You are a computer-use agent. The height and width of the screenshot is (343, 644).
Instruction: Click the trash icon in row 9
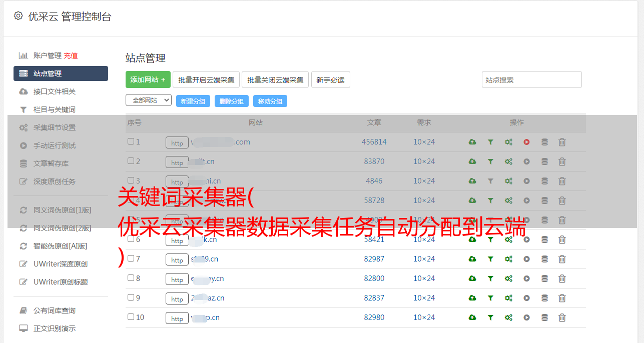click(x=562, y=298)
